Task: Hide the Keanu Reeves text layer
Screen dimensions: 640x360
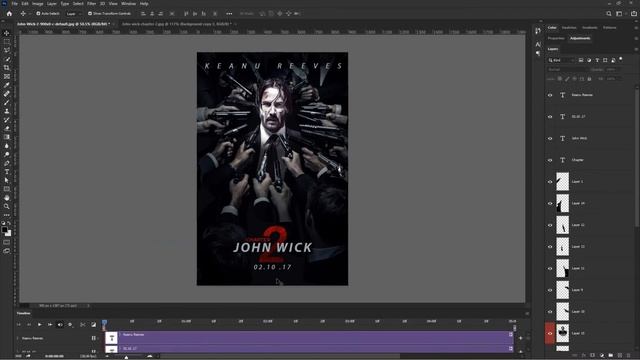Action: tap(550, 95)
